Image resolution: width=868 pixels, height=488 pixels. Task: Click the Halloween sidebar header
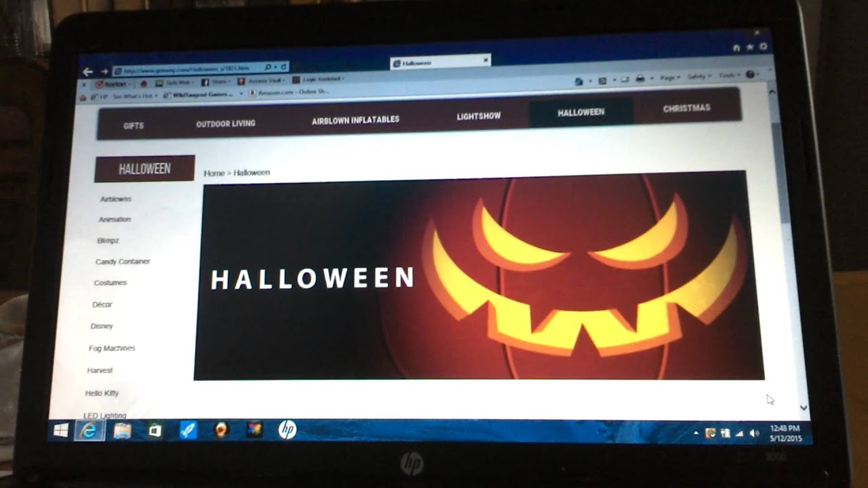coord(144,169)
